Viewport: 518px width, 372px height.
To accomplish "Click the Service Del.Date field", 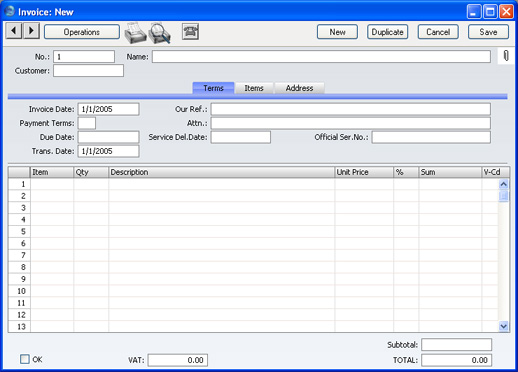I will 241,137.
